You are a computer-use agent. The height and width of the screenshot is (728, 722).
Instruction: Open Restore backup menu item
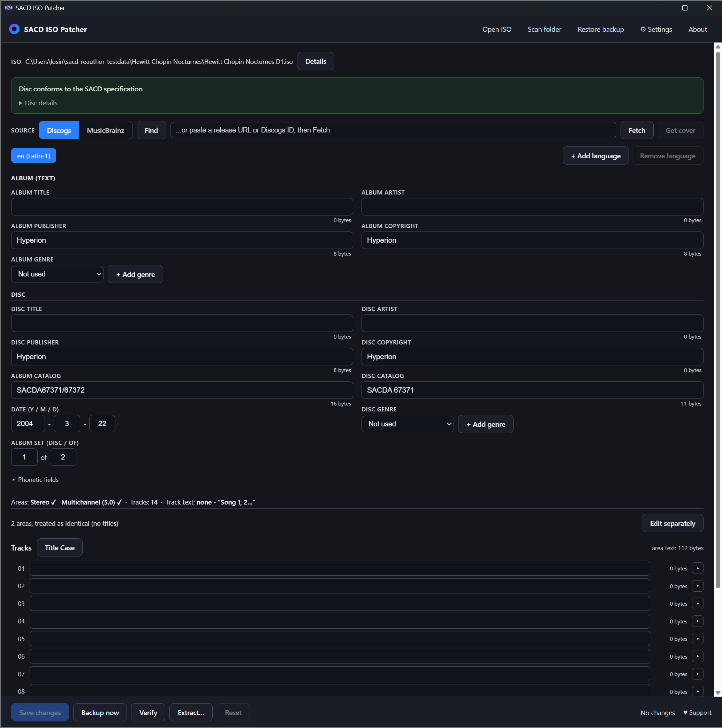pos(601,29)
